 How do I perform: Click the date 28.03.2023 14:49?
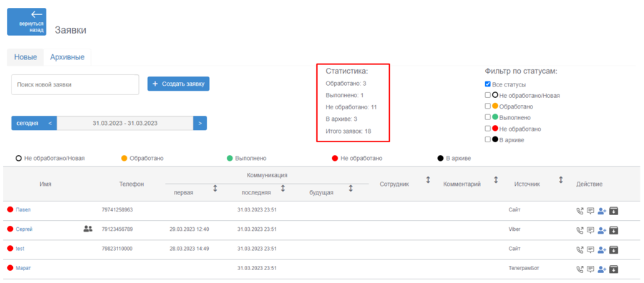point(190,249)
